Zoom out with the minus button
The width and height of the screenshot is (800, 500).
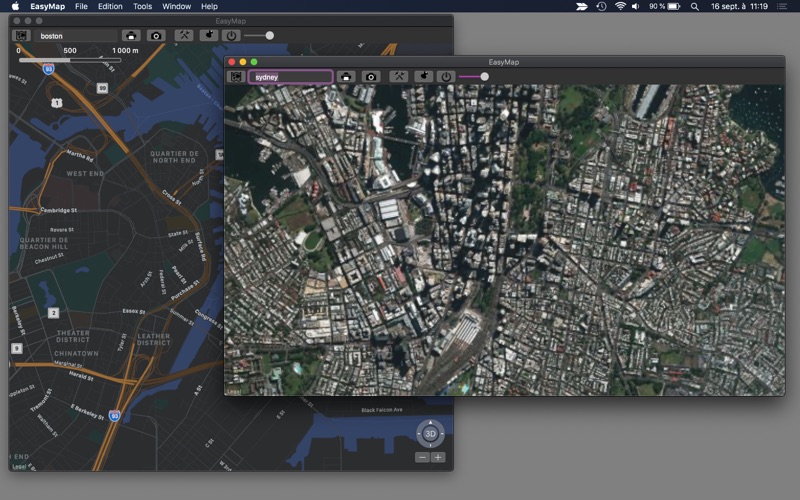pyautogui.click(x=423, y=457)
